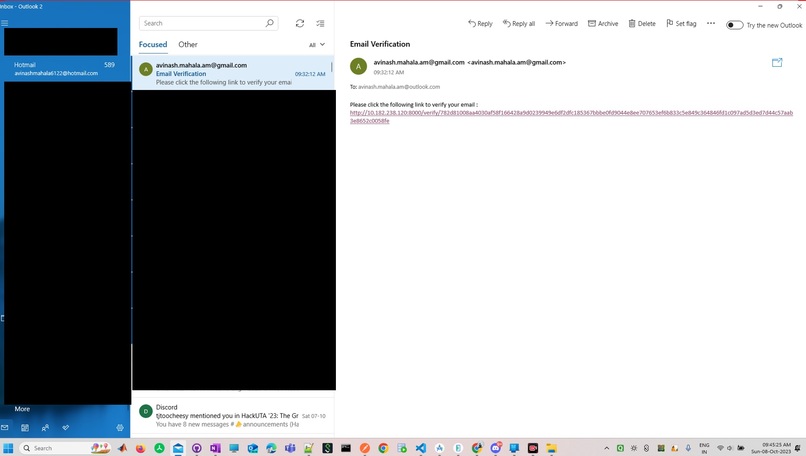Focus the mail Search box
Screen dimensions: 806x456
tap(209, 23)
